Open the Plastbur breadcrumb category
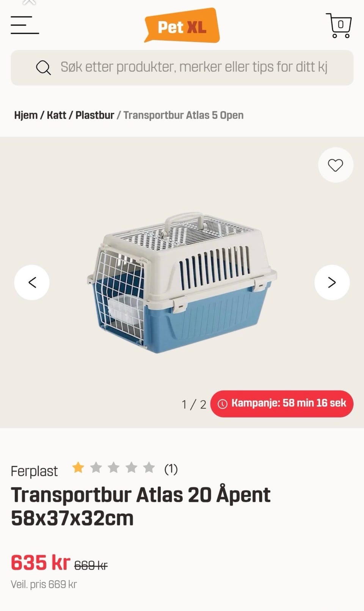This screenshot has height=611, width=364. [95, 115]
